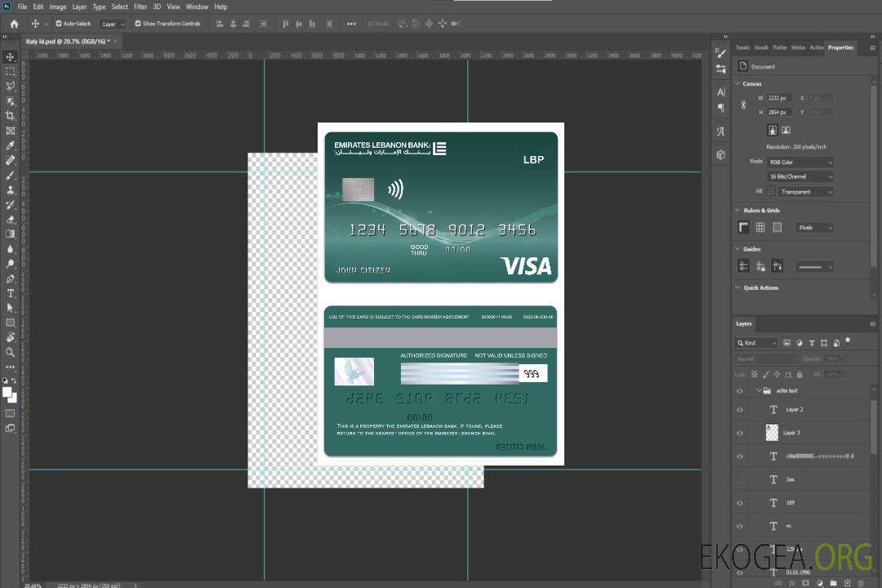The width and height of the screenshot is (882, 588).
Task: Open the collapsed 3D panel icon
Action: pos(720,154)
